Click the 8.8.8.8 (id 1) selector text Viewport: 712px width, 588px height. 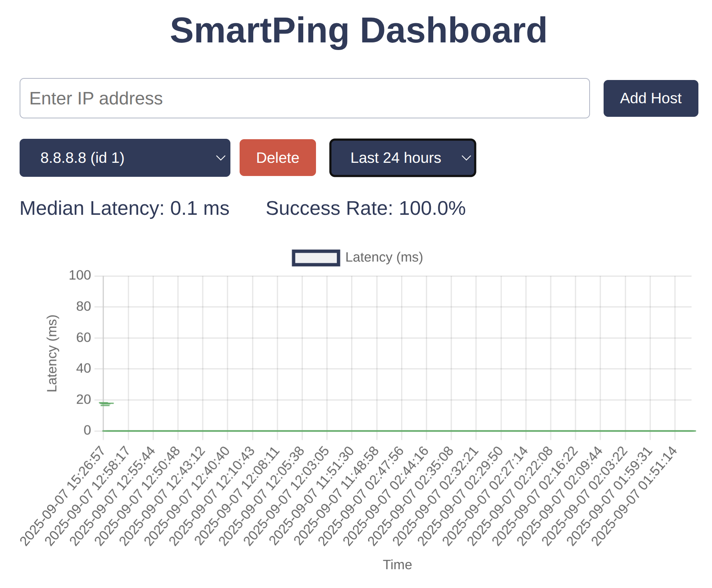[x=83, y=158]
